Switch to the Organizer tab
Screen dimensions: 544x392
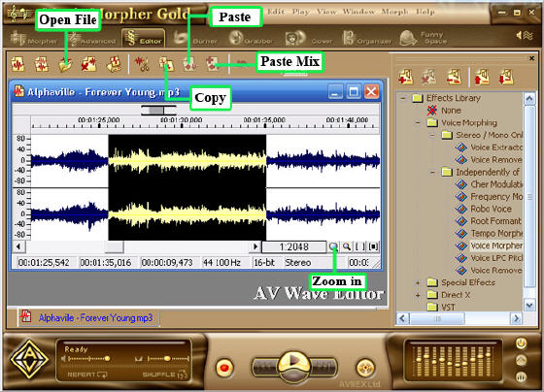[x=367, y=38]
